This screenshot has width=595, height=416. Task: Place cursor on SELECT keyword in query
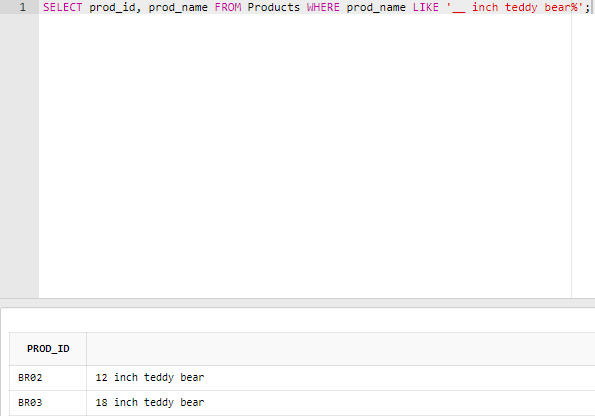coord(62,7)
